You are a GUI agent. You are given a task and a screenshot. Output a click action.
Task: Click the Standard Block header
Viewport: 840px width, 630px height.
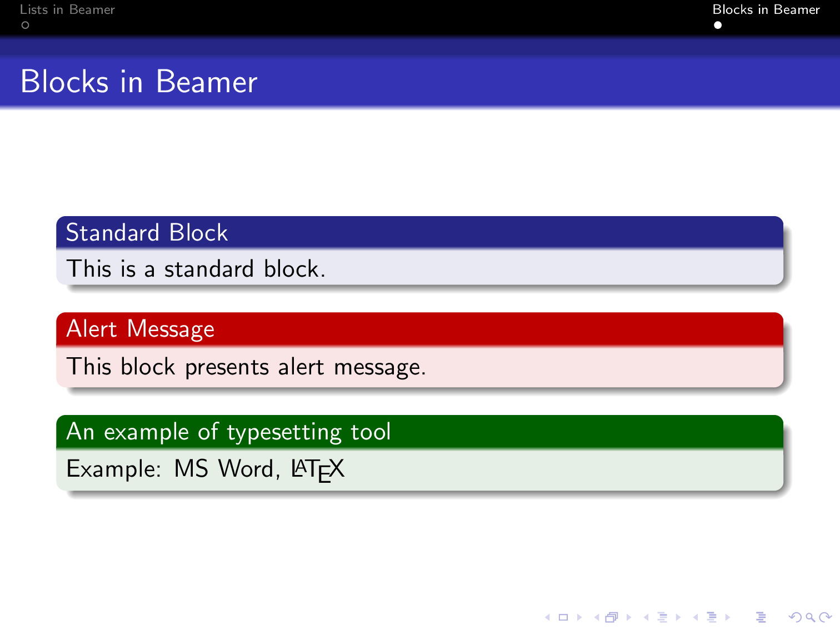pos(147,233)
